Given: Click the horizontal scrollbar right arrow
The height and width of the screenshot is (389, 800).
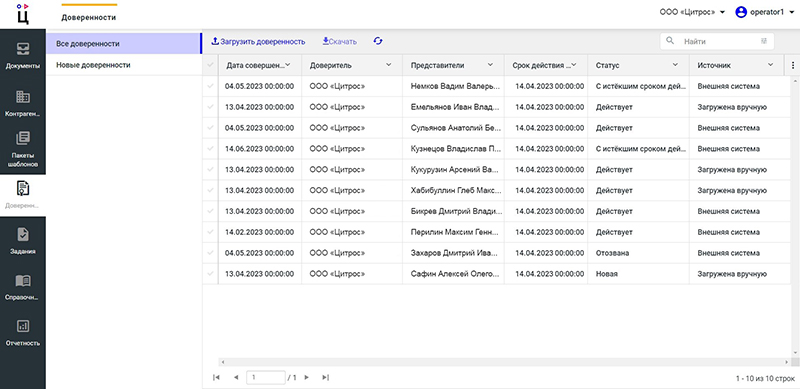Looking at the screenshot, I should tap(788, 362).
